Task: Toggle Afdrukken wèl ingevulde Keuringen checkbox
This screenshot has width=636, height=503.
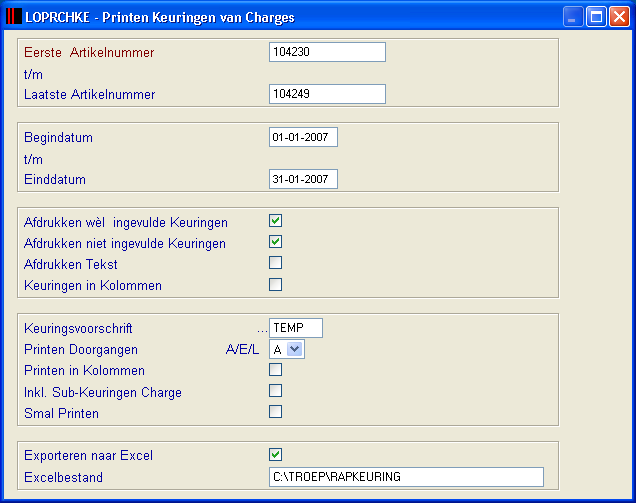Action: coord(275,221)
